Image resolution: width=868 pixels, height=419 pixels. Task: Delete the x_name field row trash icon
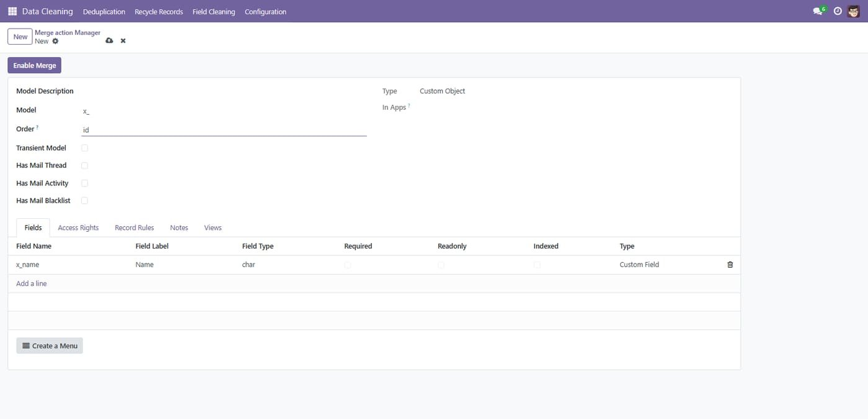[730, 265]
